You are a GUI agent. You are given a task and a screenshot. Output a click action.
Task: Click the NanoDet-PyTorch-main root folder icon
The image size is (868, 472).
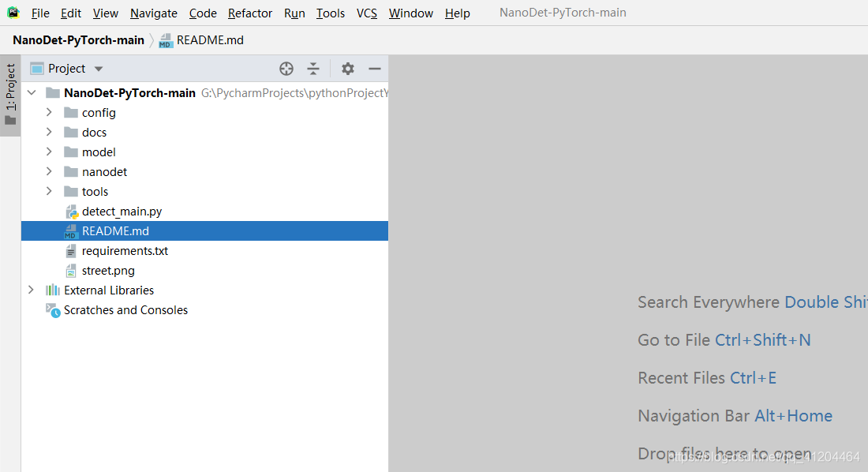(x=53, y=92)
